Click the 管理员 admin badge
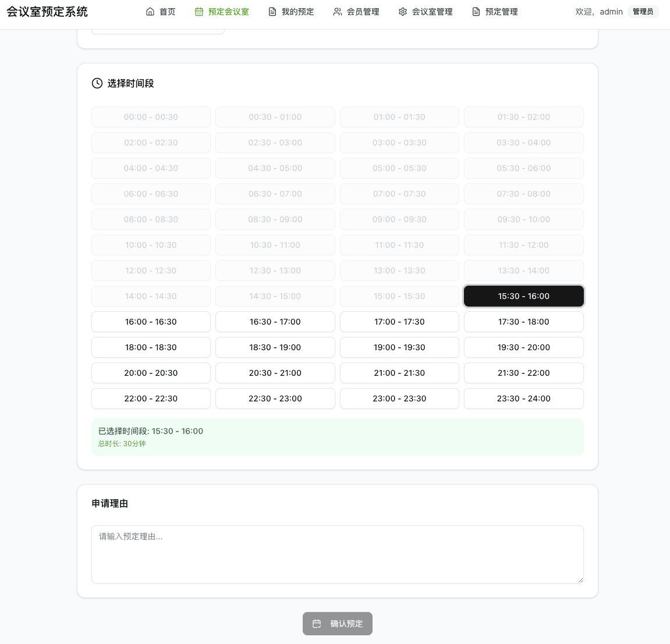The image size is (670, 644). coord(643,11)
